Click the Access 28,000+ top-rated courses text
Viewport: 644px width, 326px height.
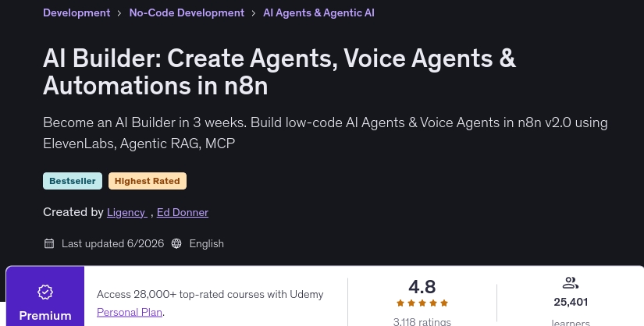210,294
